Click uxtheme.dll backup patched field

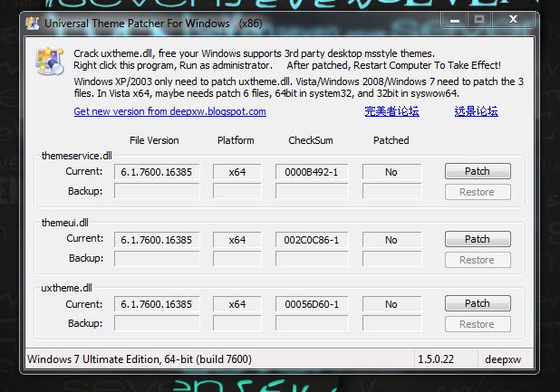(391, 323)
